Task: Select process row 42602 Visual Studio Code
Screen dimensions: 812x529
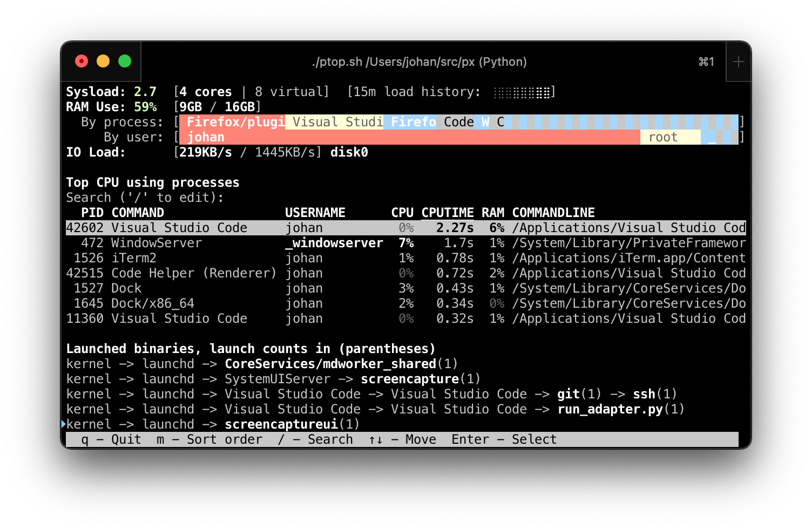Action: (x=405, y=228)
